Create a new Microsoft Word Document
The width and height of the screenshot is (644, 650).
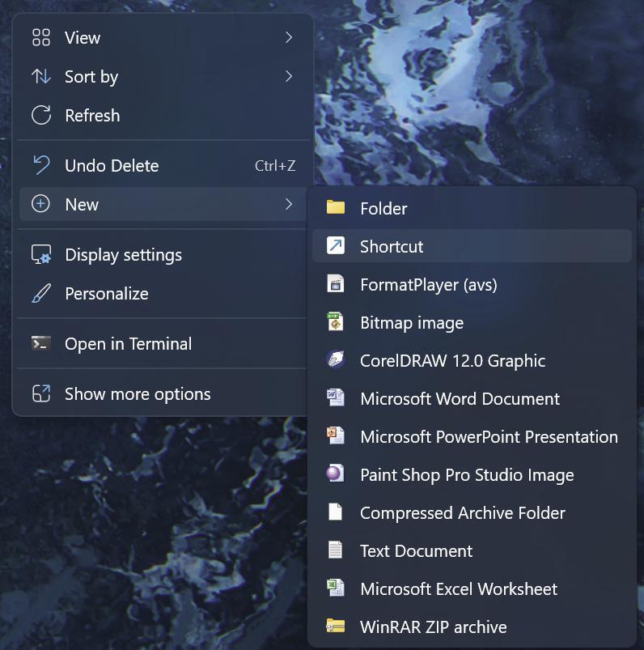click(472, 398)
